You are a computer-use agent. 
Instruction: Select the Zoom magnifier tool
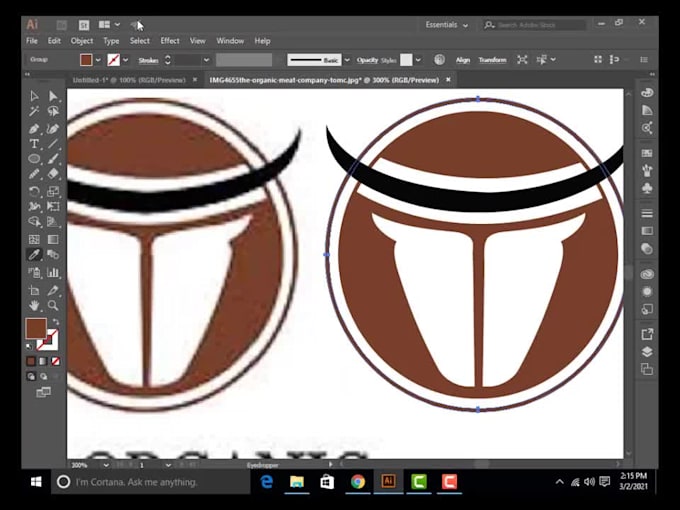[x=54, y=304]
